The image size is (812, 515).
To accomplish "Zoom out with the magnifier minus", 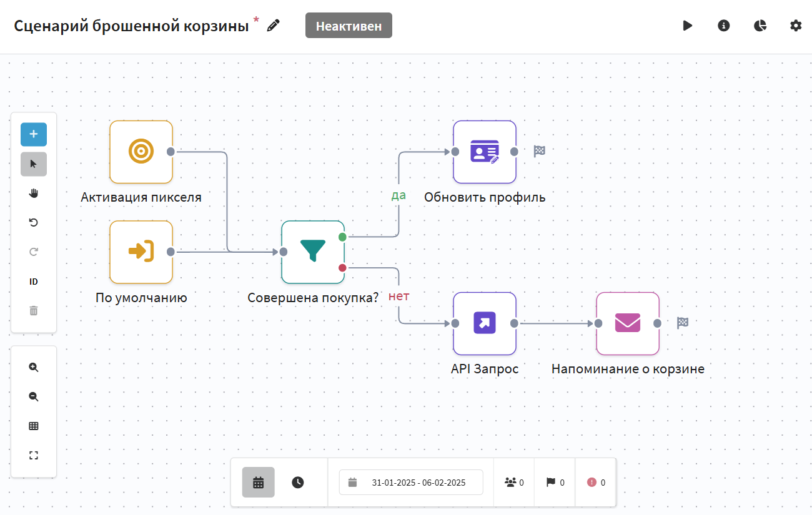I will click(x=34, y=397).
